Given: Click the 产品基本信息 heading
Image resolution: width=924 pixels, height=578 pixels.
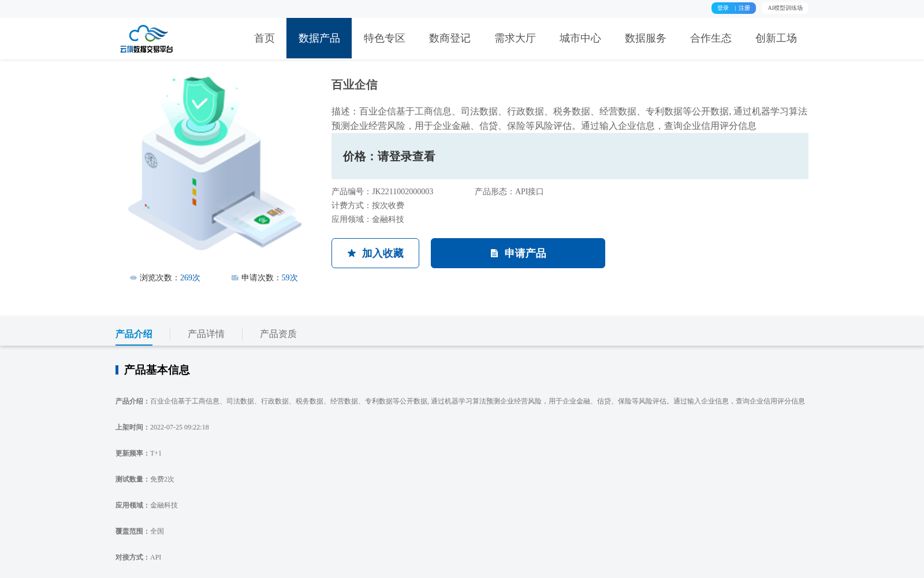Looking at the screenshot, I should [x=157, y=370].
